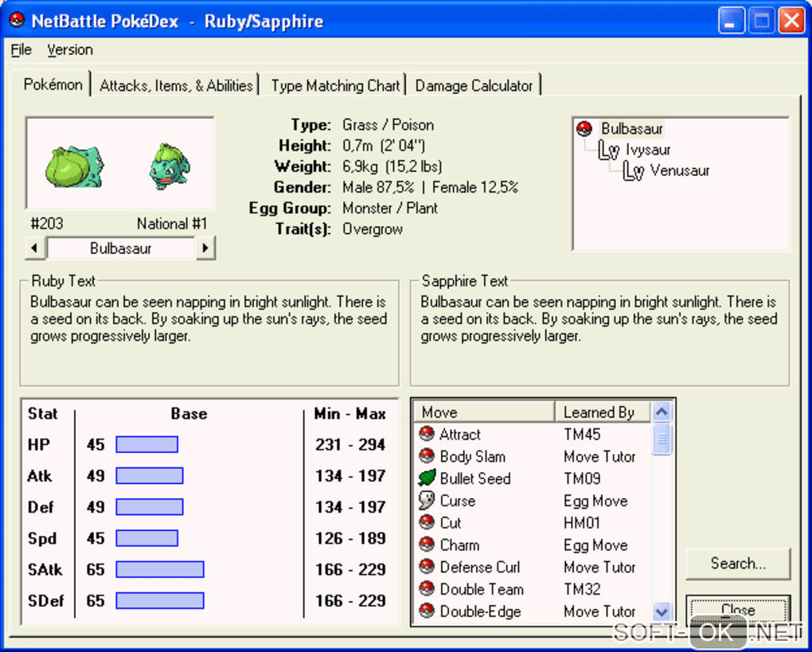Minimize the NetBattle PokéDex window
Image resolution: width=812 pixels, height=652 pixels.
(x=732, y=21)
